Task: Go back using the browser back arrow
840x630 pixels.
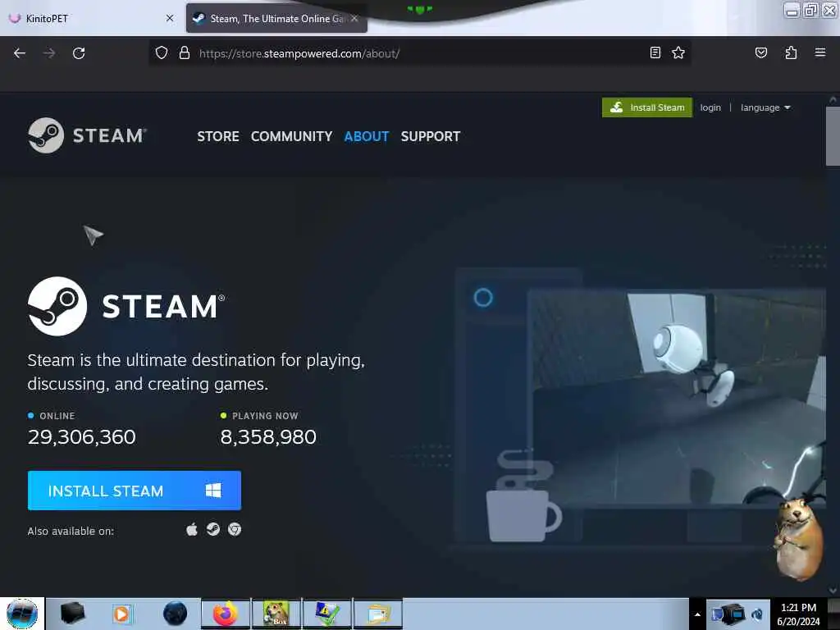Action: (x=20, y=53)
